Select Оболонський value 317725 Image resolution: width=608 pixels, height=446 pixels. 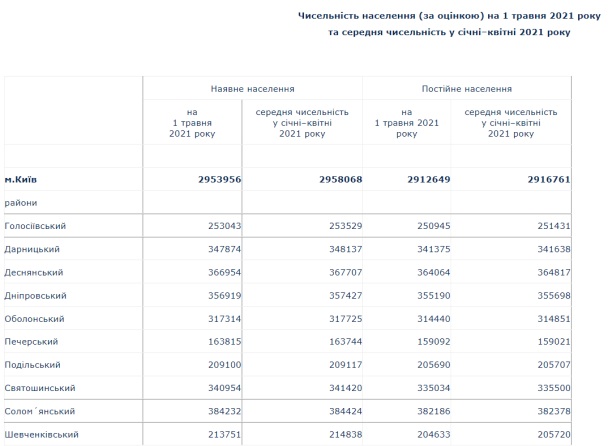pos(345,319)
